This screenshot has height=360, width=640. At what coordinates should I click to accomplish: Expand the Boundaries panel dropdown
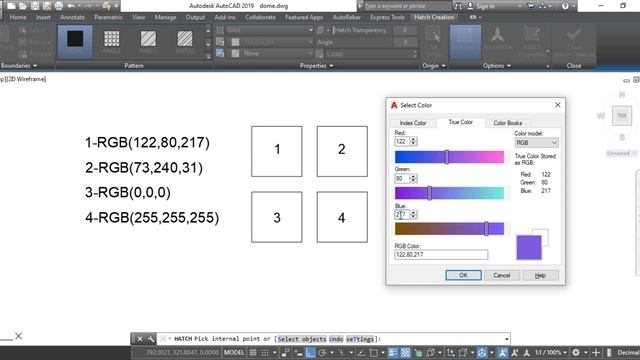[19, 66]
